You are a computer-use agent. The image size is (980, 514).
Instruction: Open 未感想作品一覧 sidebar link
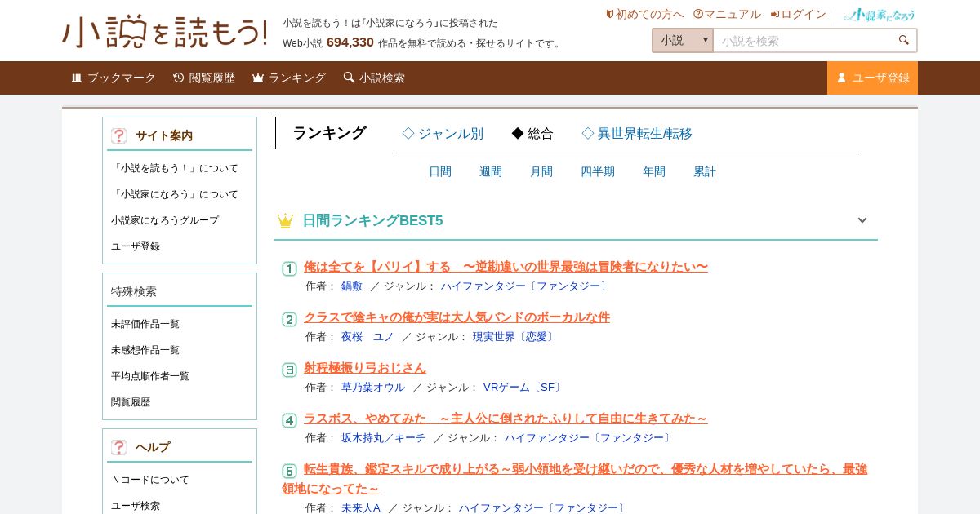(145, 350)
